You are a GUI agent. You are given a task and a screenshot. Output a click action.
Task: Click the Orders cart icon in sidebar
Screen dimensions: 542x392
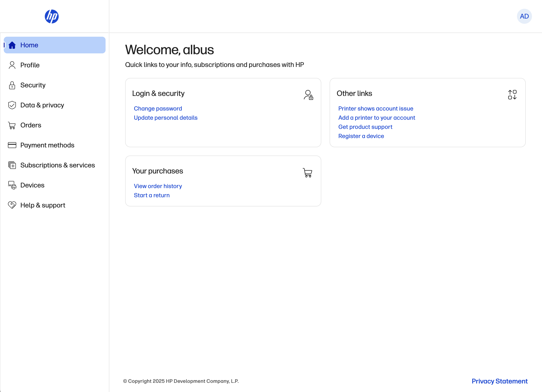(12, 125)
